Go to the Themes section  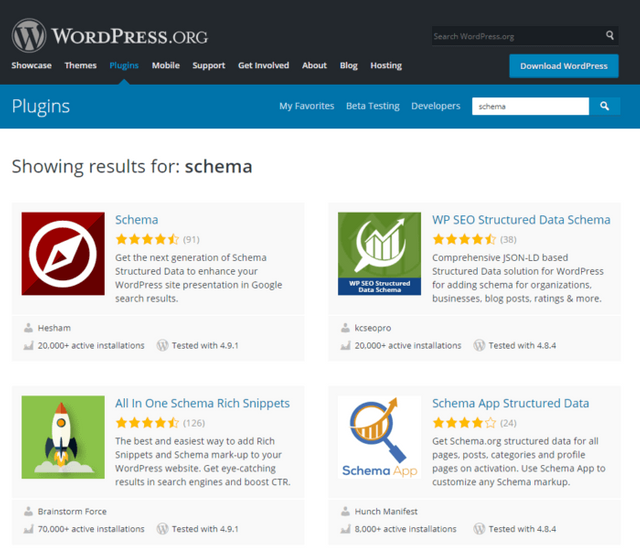tap(80, 65)
